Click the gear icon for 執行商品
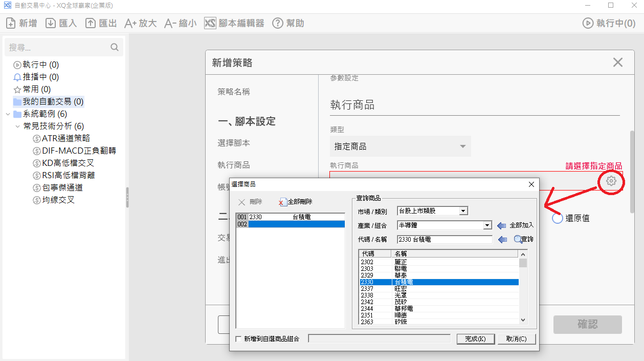Image resolution: width=644 pixels, height=361 pixels. (x=611, y=181)
